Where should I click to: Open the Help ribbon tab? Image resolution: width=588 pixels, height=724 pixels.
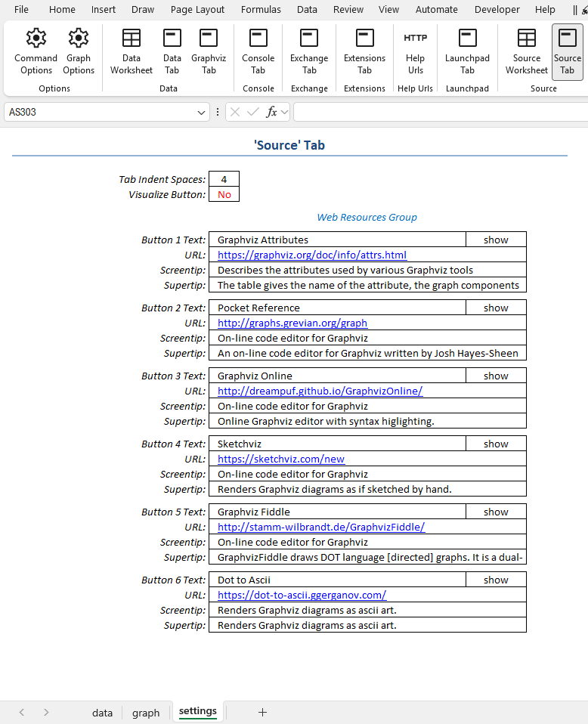pos(545,9)
